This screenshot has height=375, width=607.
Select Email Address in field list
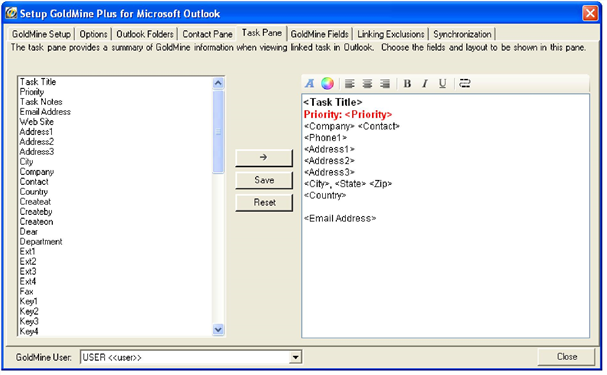[x=45, y=112]
